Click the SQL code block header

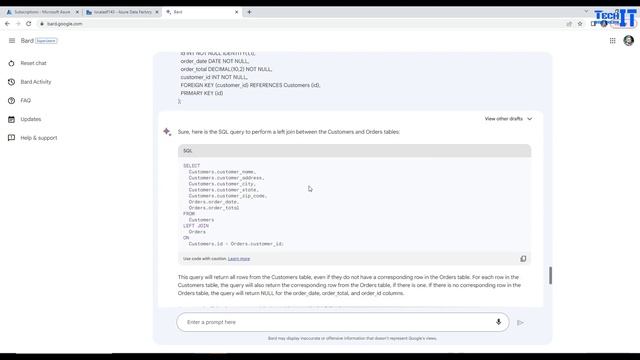pyautogui.click(x=354, y=151)
